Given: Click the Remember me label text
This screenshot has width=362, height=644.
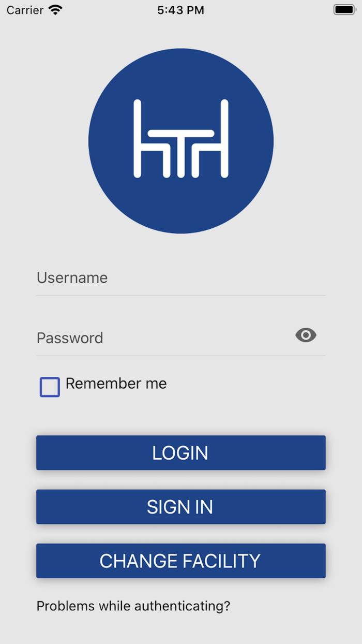Looking at the screenshot, I should coord(116,384).
